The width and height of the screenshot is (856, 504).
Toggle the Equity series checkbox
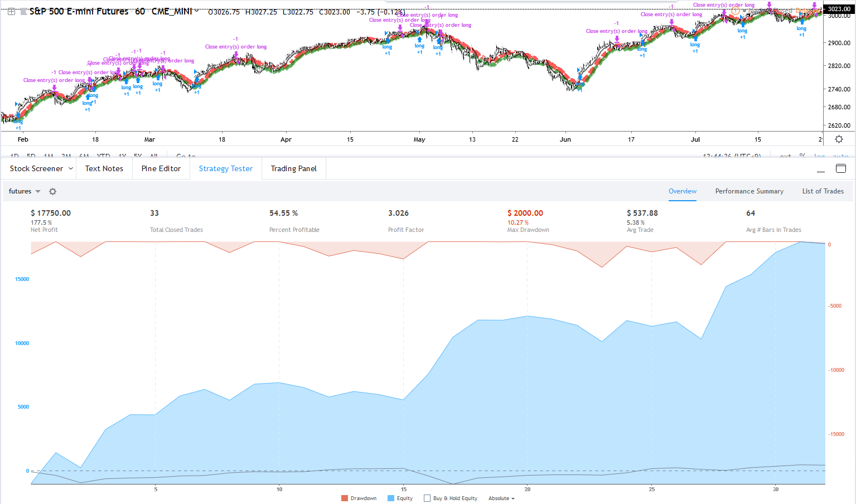391,498
